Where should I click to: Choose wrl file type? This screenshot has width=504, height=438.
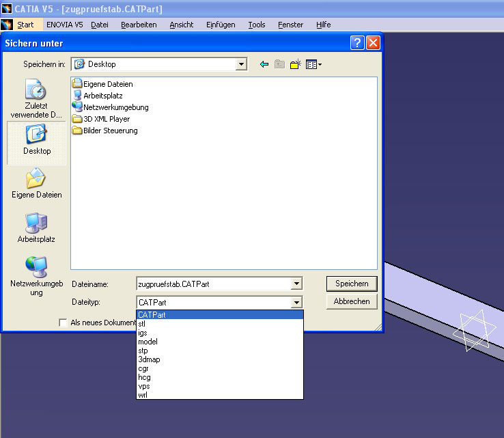220,395
